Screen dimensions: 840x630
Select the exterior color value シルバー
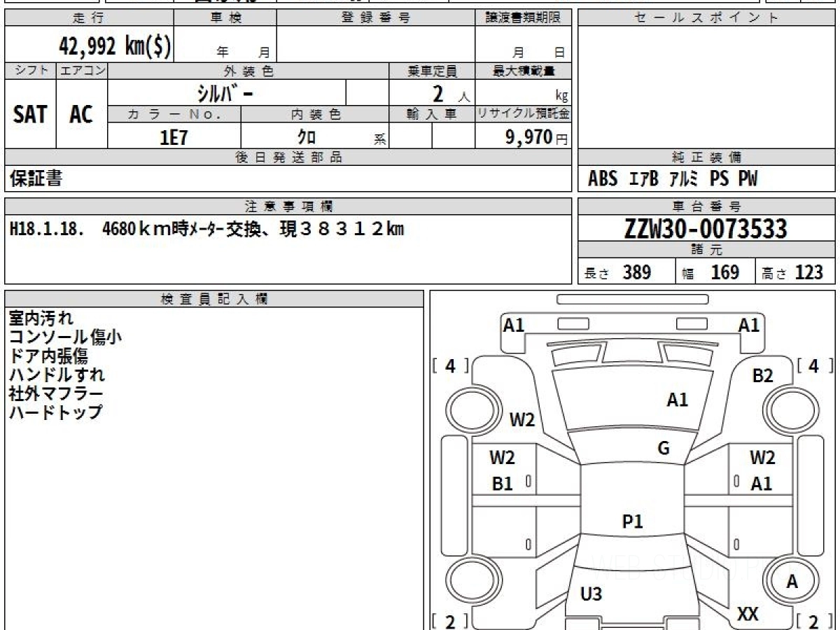[x=225, y=93]
